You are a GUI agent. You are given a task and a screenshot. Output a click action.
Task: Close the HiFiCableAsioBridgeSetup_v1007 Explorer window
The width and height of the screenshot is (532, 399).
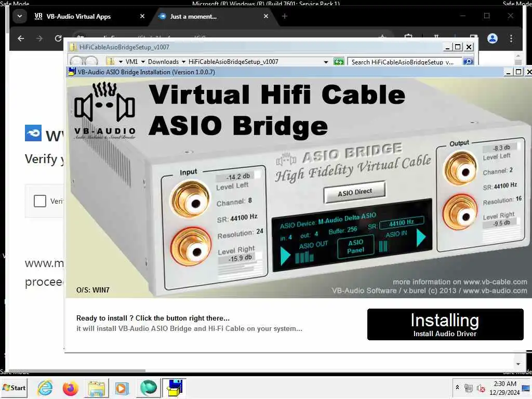coord(469,47)
